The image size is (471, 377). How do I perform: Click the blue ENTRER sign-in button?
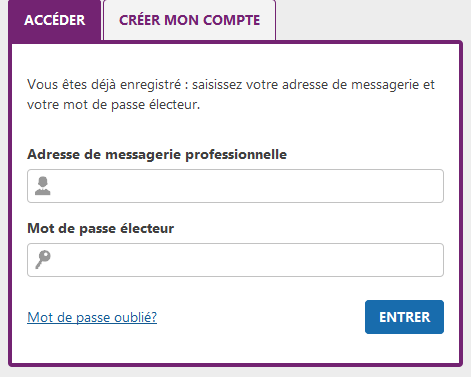click(404, 317)
